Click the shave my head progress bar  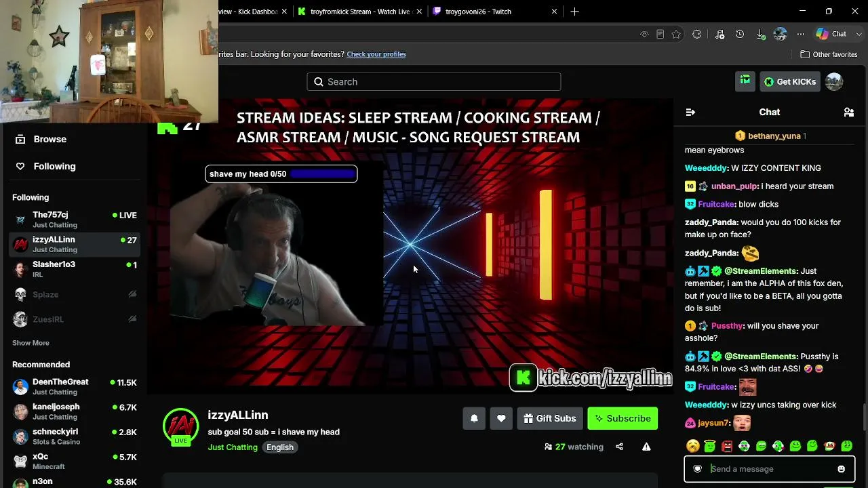(281, 174)
